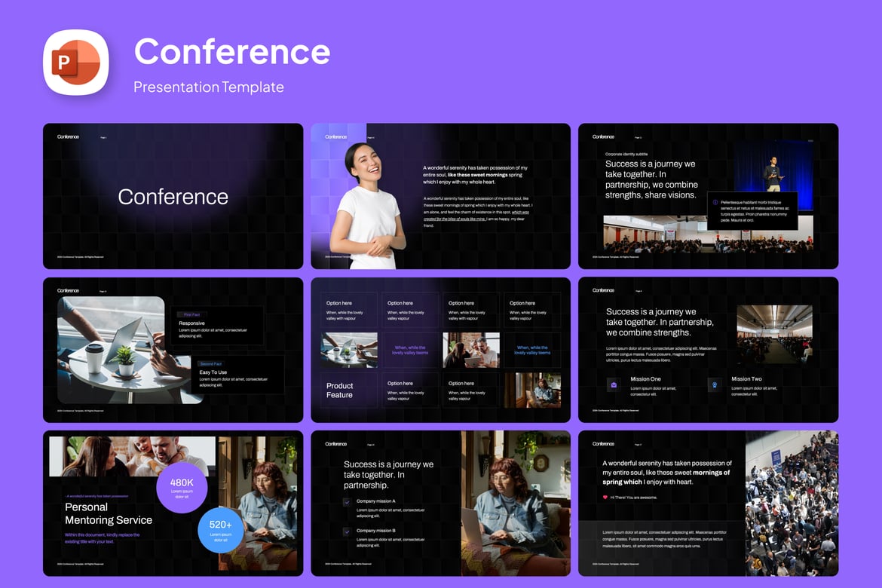Click 'Corporate identity subtitle' text
Viewport: 882px width, 588px height.
pyautogui.click(x=626, y=154)
